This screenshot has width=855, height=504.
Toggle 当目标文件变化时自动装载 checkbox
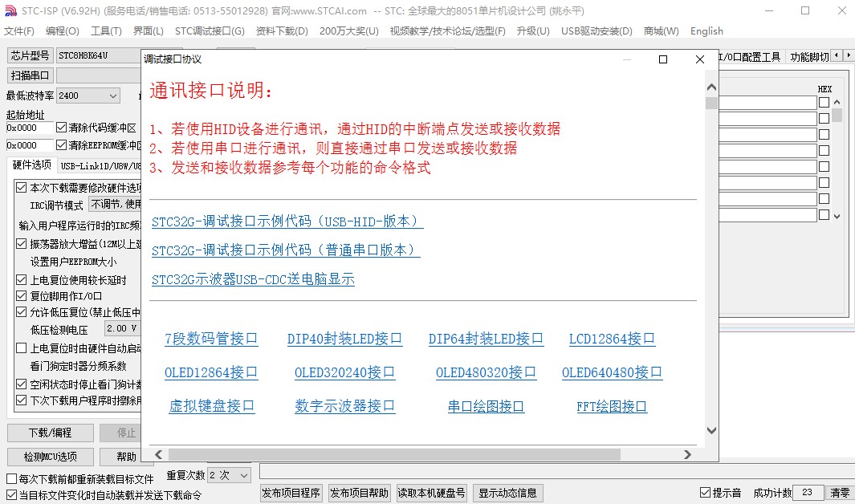pos(11,494)
